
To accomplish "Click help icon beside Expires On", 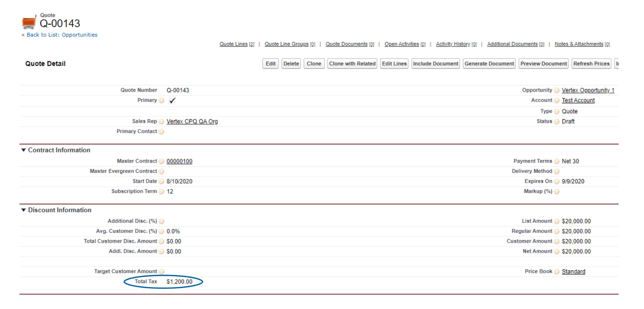I will [x=556, y=181].
